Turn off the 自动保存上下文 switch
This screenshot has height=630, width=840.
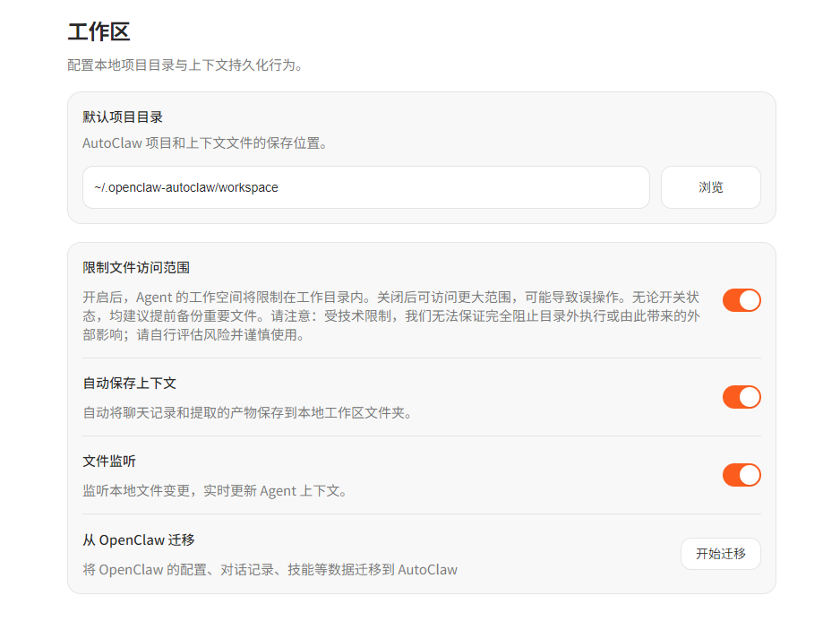point(741,397)
